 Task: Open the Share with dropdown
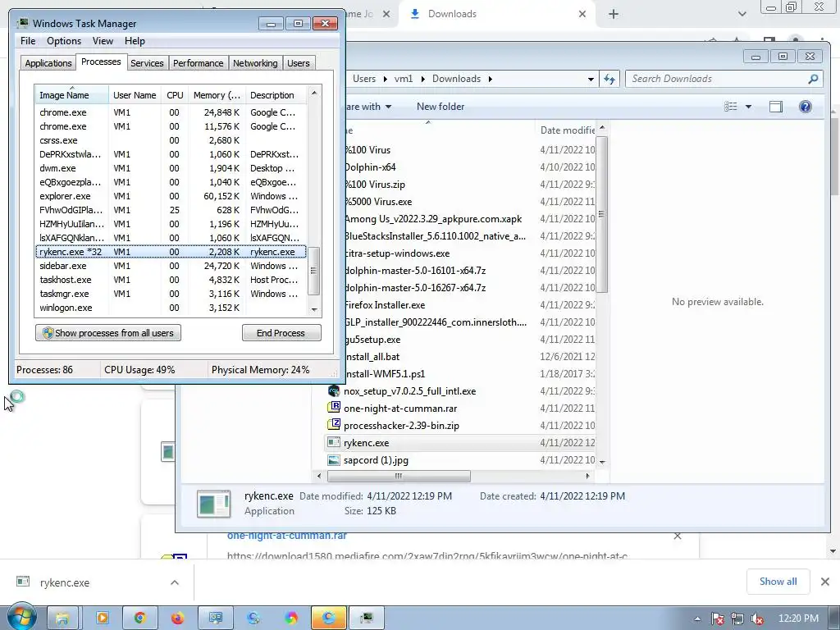point(368,107)
